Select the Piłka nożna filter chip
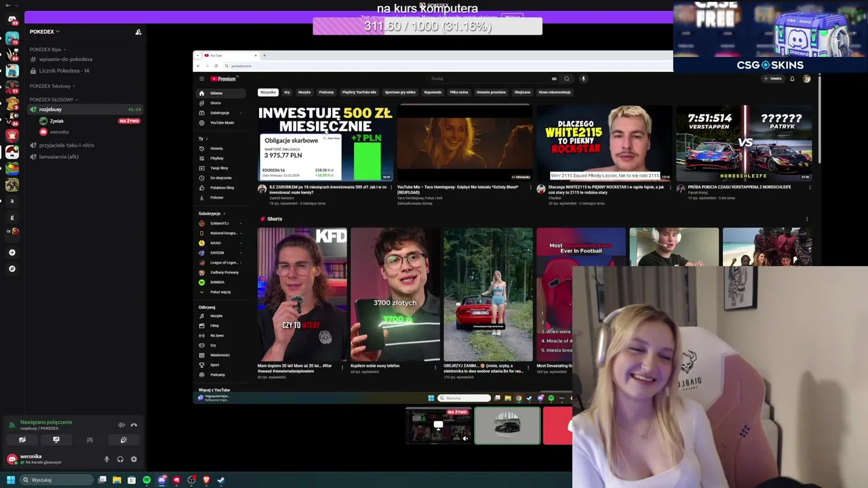868x488 pixels. click(459, 92)
